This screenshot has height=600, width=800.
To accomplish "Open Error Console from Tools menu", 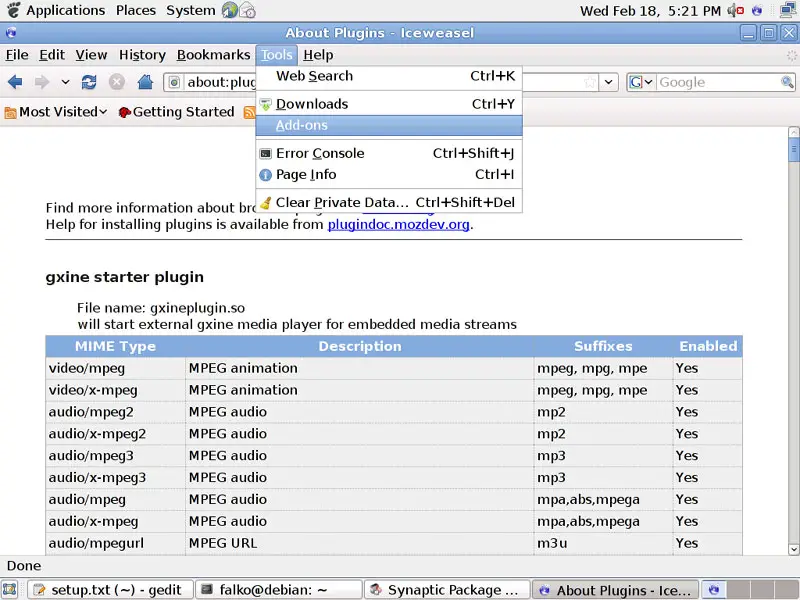I will pyautogui.click(x=320, y=153).
